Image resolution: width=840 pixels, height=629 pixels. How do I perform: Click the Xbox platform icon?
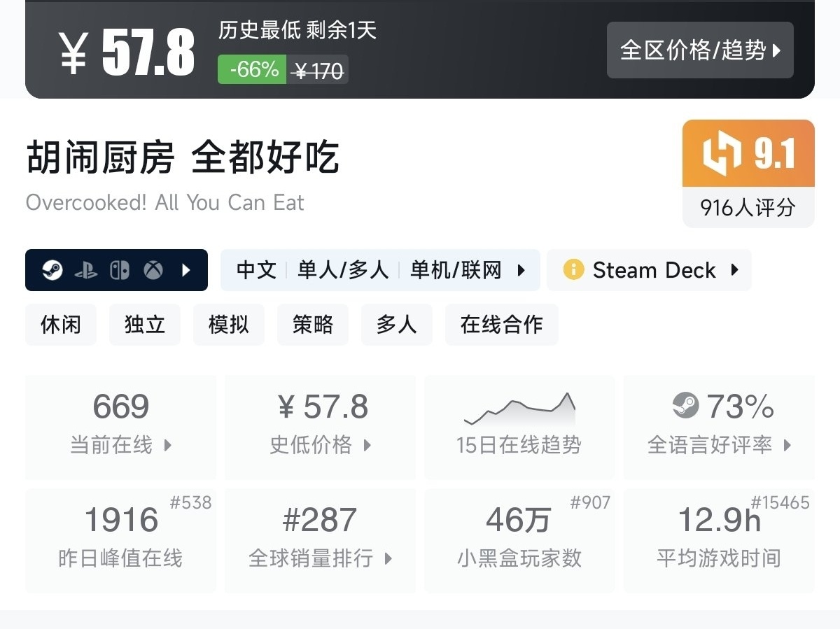(x=153, y=270)
